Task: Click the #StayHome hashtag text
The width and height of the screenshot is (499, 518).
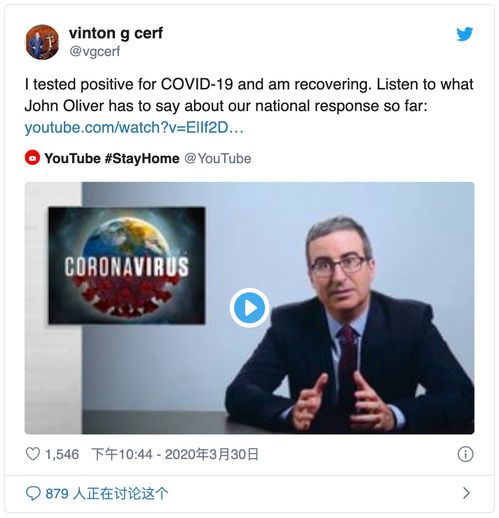Action: (x=142, y=158)
